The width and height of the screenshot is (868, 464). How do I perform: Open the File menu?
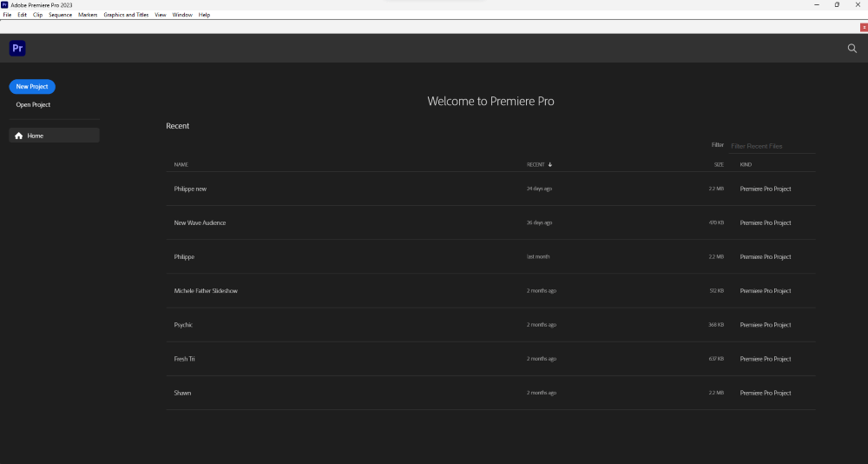pyautogui.click(x=7, y=15)
